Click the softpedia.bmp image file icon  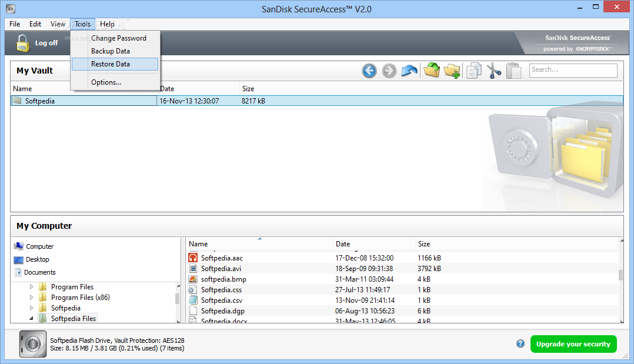click(x=193, y=279)
